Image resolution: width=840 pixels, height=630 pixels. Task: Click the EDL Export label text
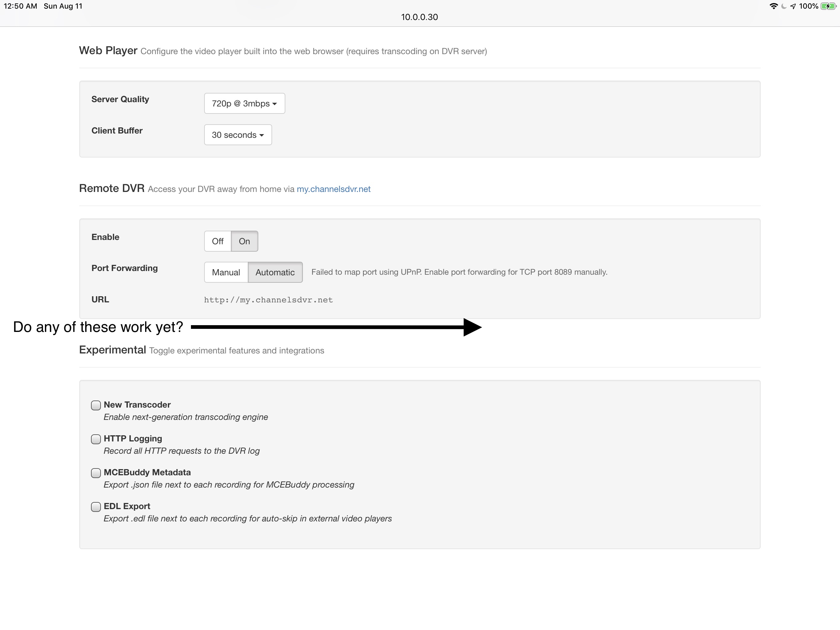click(127, 506)
